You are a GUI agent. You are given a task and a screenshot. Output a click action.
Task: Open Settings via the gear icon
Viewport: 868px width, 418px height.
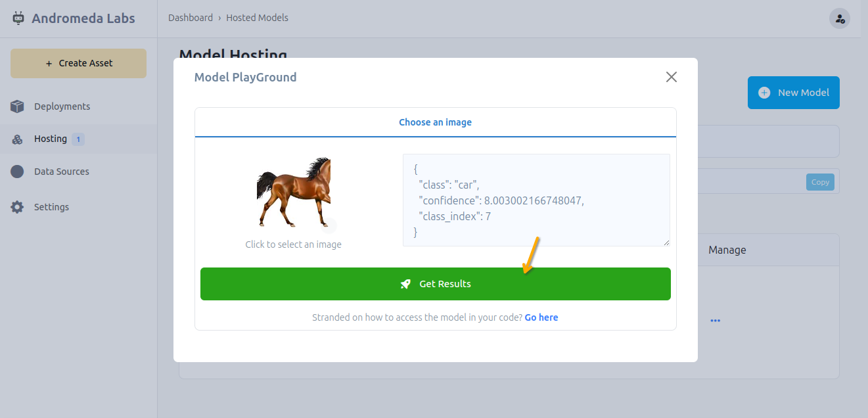tap(17, 207)
